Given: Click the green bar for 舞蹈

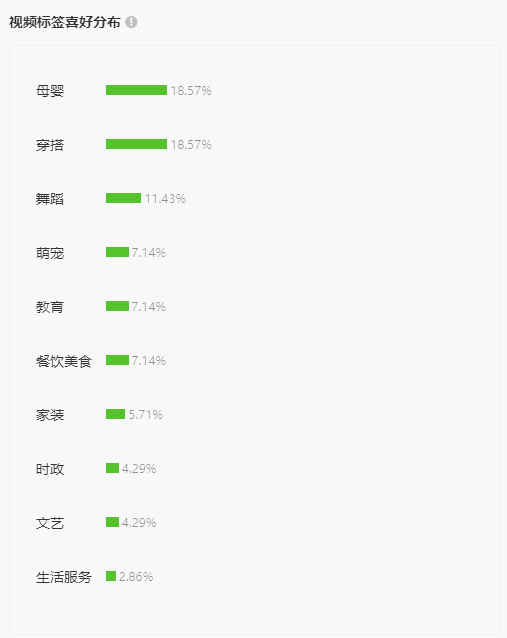Looking at the screenshot, I should point(123,198).
